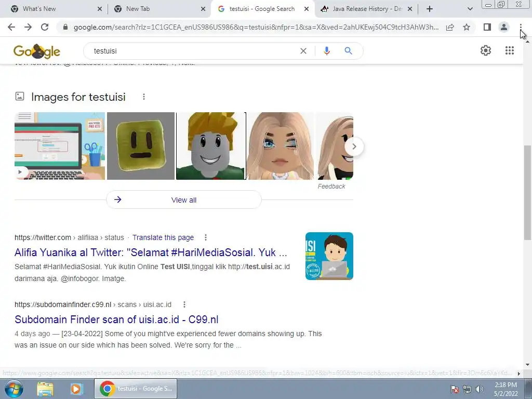The height and width of the screenshot is (399, 532).
Task: Clear the search box with the X
Action: pos(303,51)
